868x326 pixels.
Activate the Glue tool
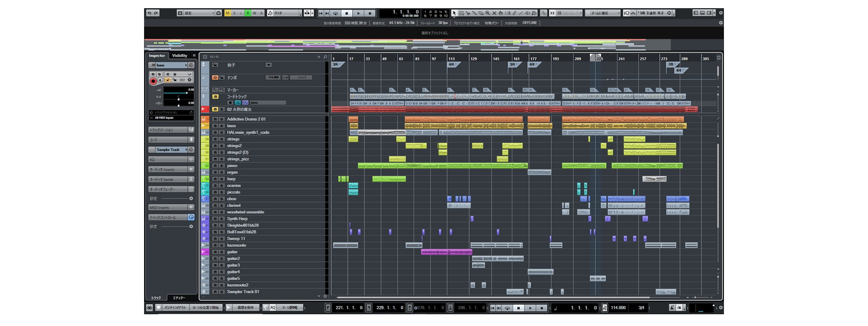[474, 13]
